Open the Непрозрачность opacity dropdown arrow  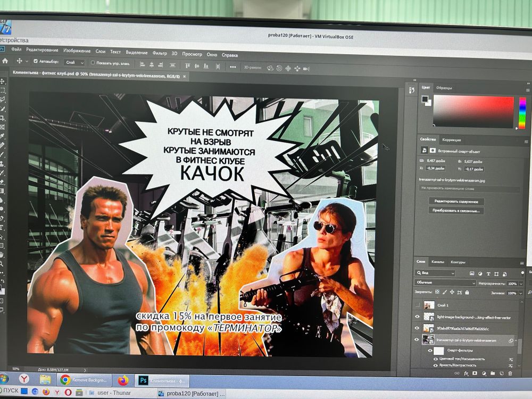pyautogui.click(x=521, y=284)
